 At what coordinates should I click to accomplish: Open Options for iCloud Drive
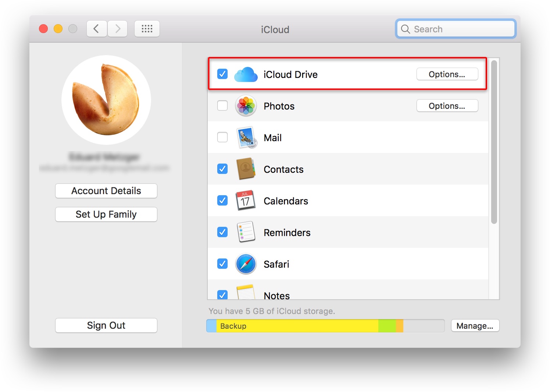coord(447,74)
